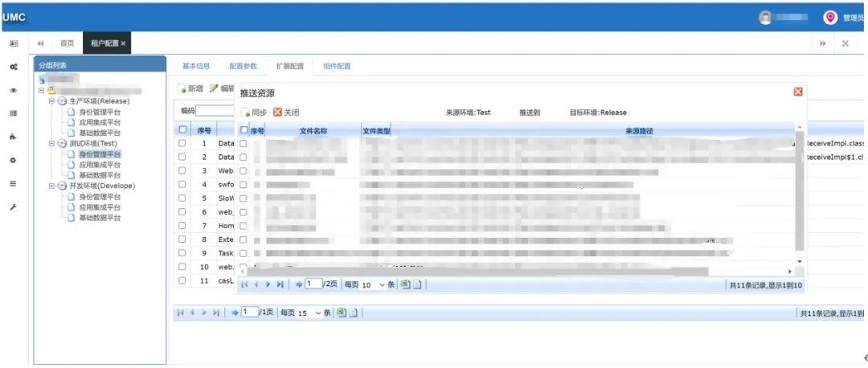
Task: Click the 管理员 user label
Action: (854, 18)
